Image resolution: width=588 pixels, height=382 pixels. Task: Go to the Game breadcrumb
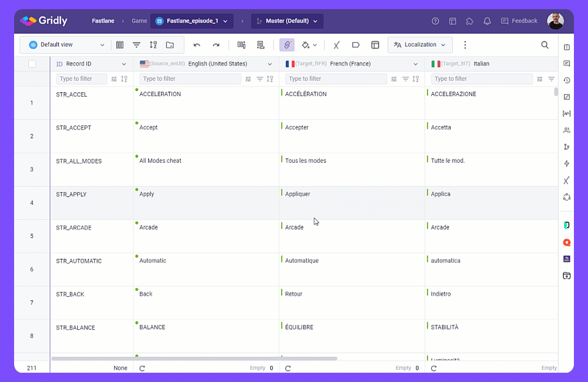click(x=139, y=21)
